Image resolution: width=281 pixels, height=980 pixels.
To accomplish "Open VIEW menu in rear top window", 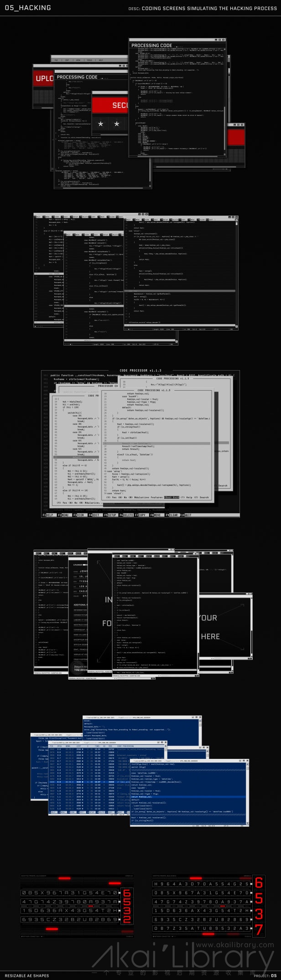I will pyautogui.click(x=78, y=60).
